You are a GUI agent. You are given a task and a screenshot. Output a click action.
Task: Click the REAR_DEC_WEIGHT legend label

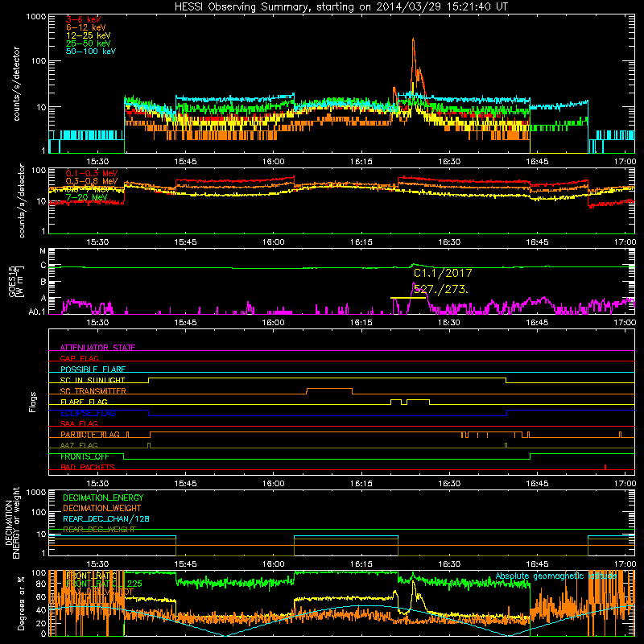[99, 530]
